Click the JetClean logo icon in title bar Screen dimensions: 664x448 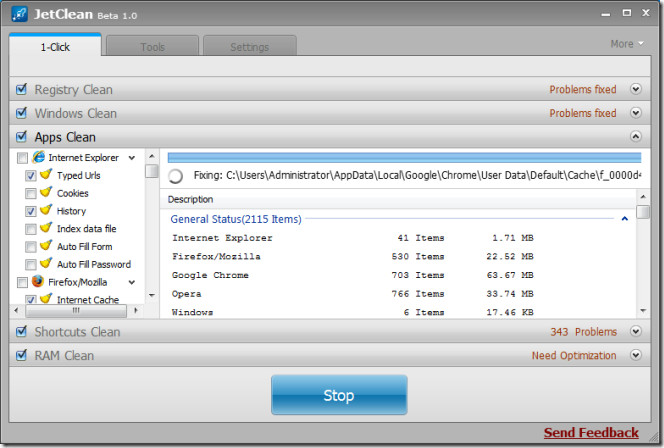(x=19, y=14)
